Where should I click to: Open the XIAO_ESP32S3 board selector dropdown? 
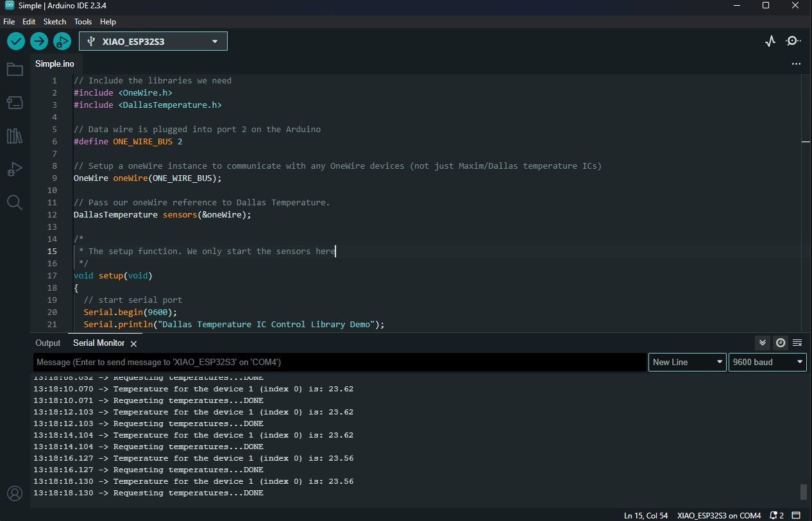click(153, 41)
